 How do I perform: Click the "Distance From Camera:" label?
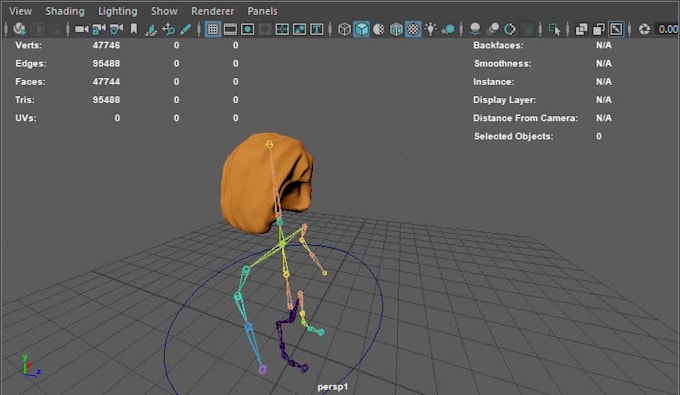click(x=525, y=118)
